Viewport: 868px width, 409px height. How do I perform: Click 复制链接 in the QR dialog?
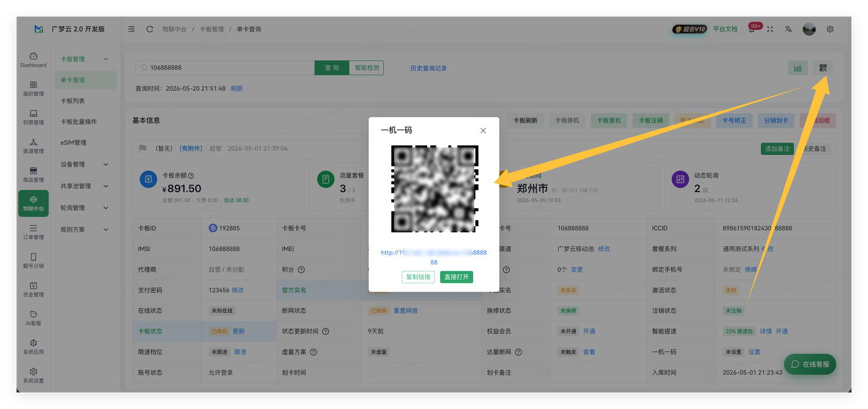418,277
